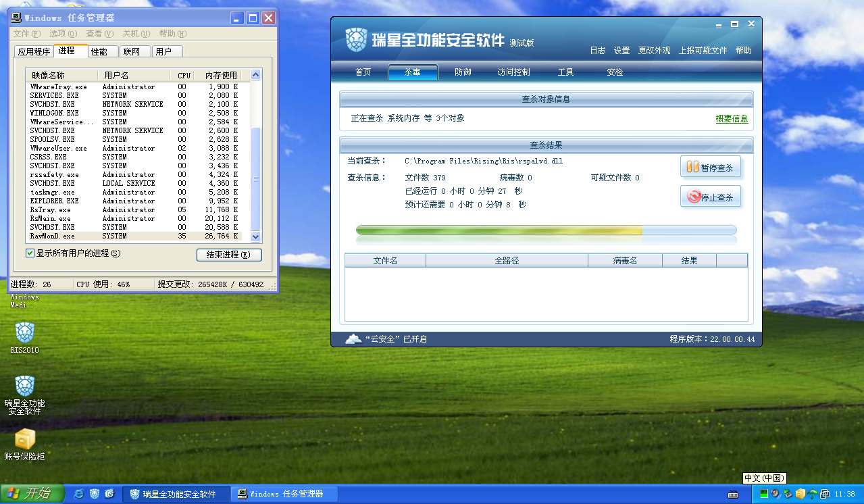Click the Safely Remove Hardware tray icon
This screenshot has height=504, width=864.
click(788, 494)
